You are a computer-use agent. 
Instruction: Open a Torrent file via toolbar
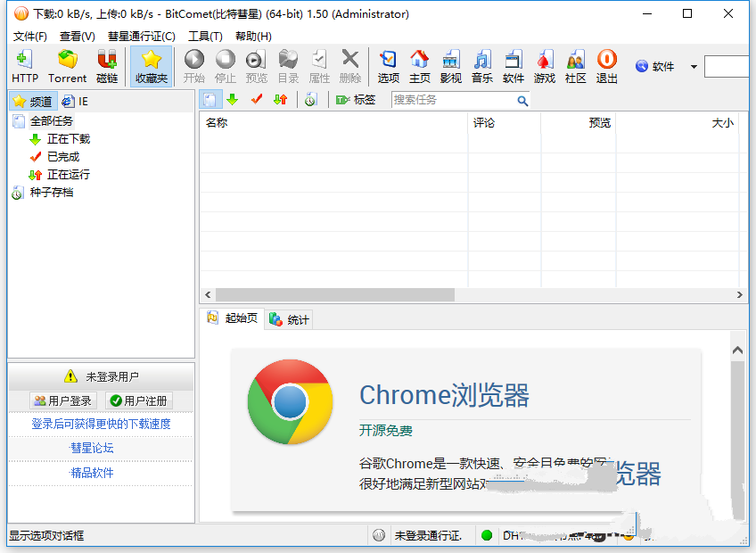pyautogui.click(x=67, y=66)
